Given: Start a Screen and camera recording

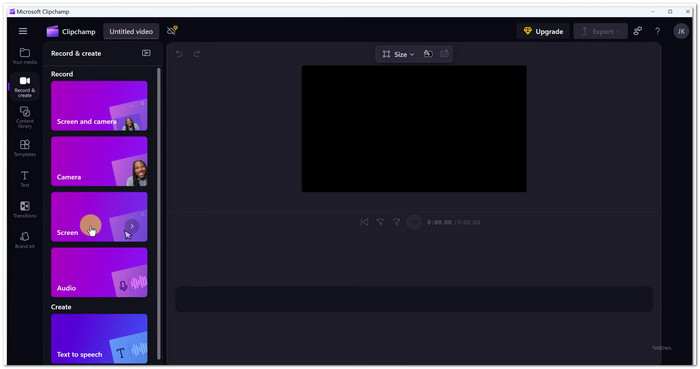Looking at the screenshot, I should [x=99, y=106].
